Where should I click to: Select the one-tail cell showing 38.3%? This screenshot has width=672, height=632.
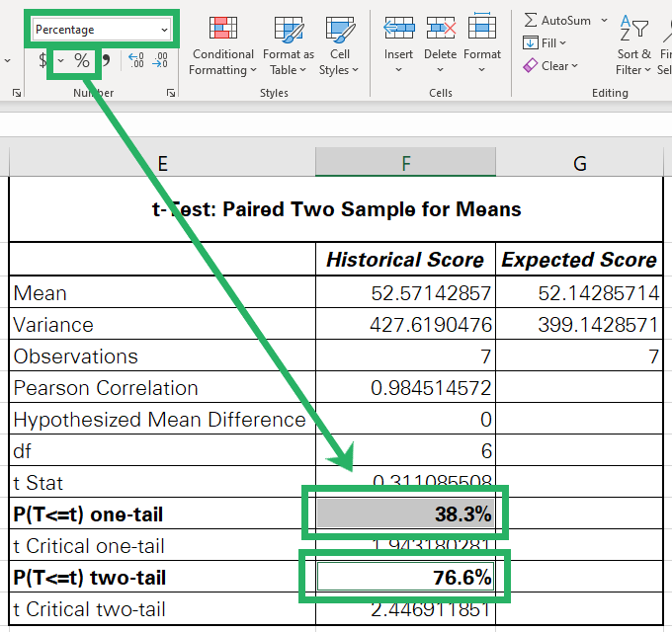tap(405, 513)
